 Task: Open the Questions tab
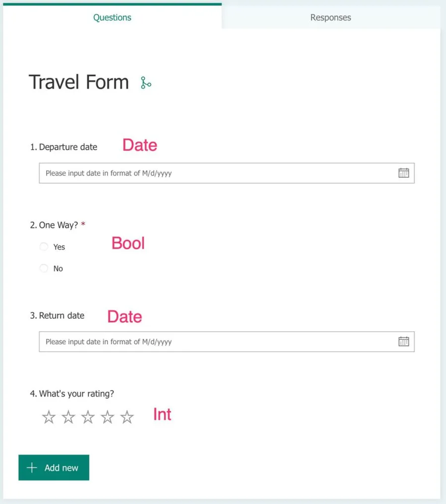[x=112, y=17]
